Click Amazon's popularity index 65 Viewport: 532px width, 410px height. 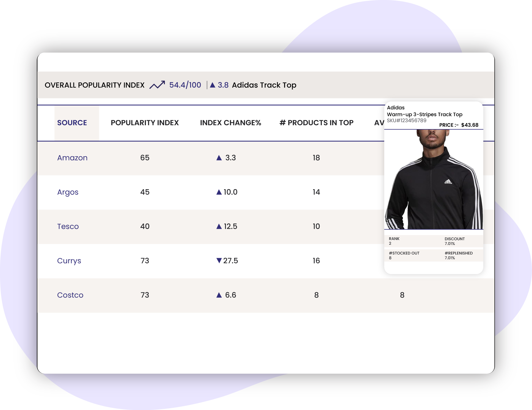tap(145, 158)
